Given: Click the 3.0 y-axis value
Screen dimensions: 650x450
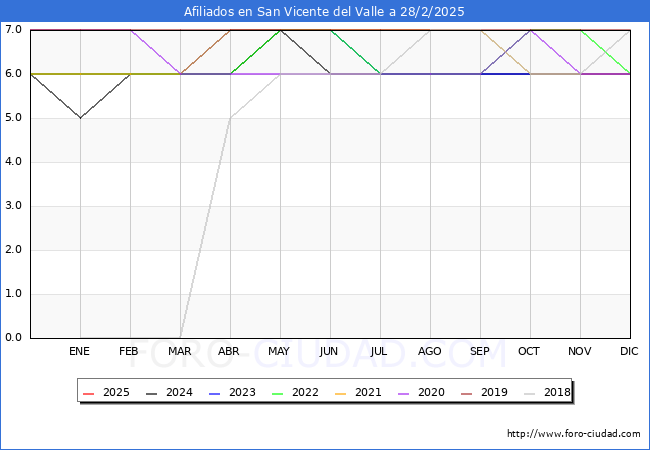Looking at the screenshot, I should [13, 206].
